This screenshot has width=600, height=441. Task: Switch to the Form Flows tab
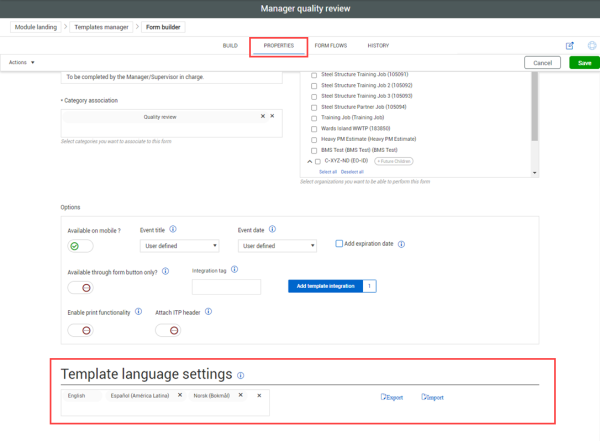click(x=330, y=45)
